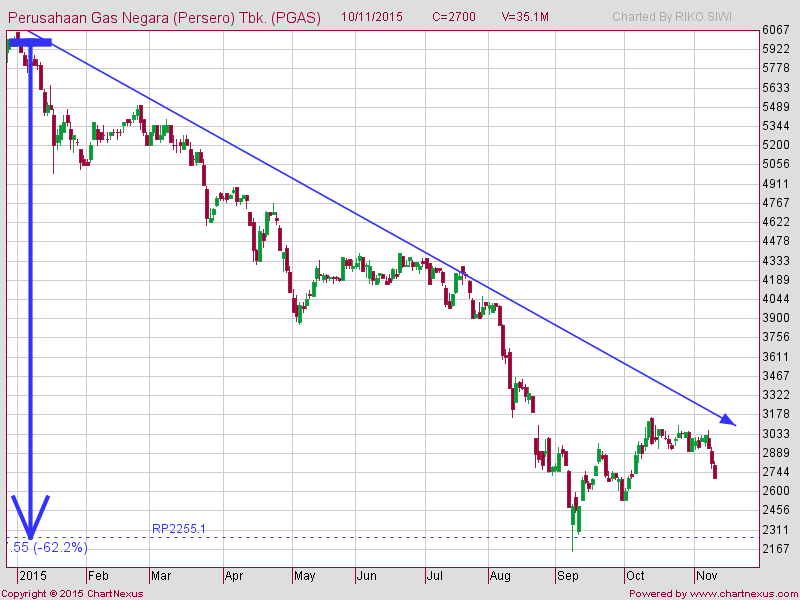Click the Copyright 2015 ChartNexus notice
Screen dimensions: 800x600
tap(72, 594)
